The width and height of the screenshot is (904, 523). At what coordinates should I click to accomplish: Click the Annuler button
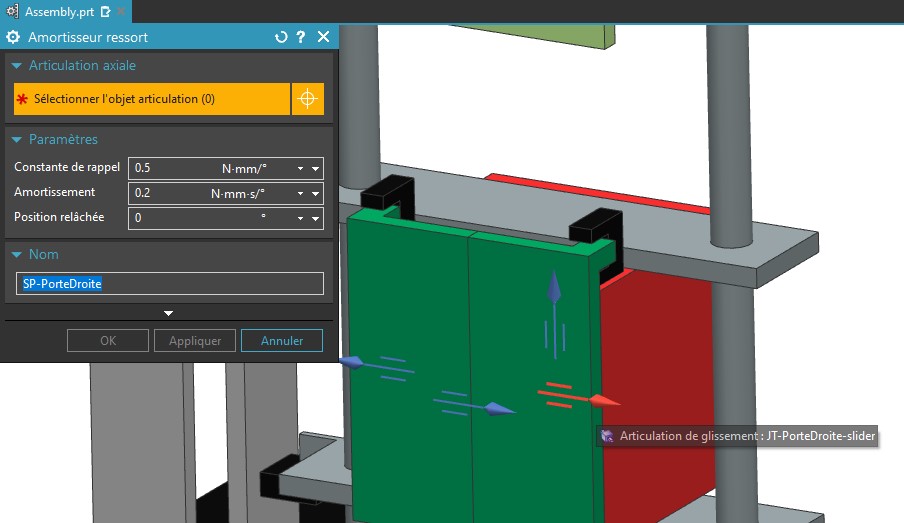282,340
